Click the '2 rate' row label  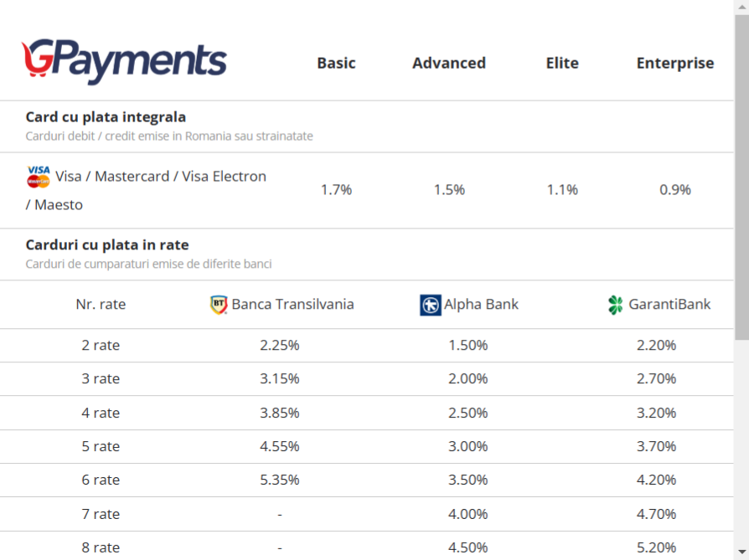click(101, 345)
